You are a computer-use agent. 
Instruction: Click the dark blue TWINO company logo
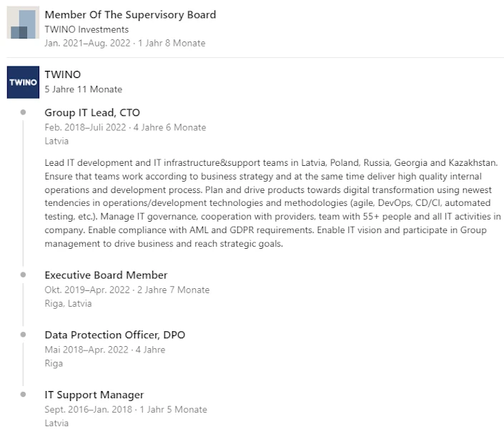23,82
